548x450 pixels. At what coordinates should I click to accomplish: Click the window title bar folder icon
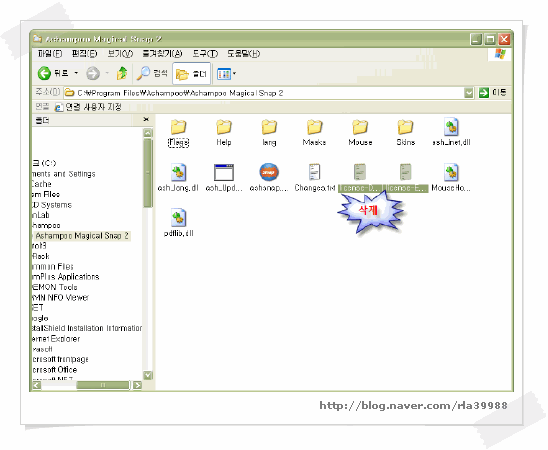click(x=37, y=39)
